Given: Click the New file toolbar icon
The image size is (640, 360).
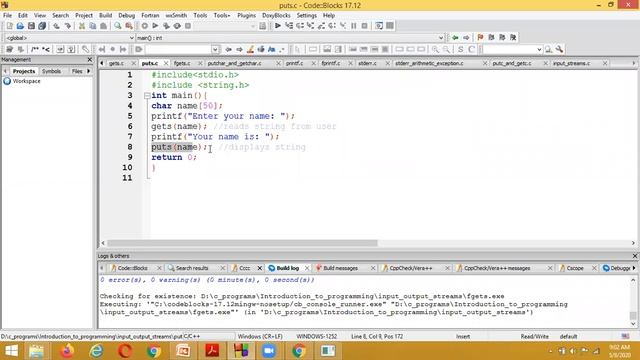Looking at the screenshot, I should coord(9,26).
